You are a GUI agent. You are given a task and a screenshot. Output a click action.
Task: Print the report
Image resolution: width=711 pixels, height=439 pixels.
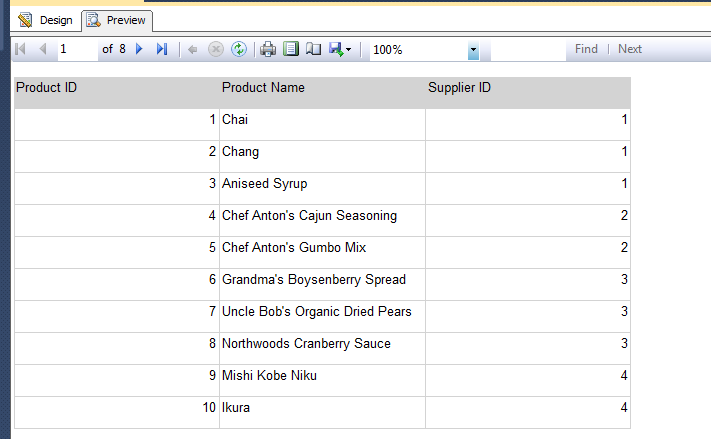268,49
